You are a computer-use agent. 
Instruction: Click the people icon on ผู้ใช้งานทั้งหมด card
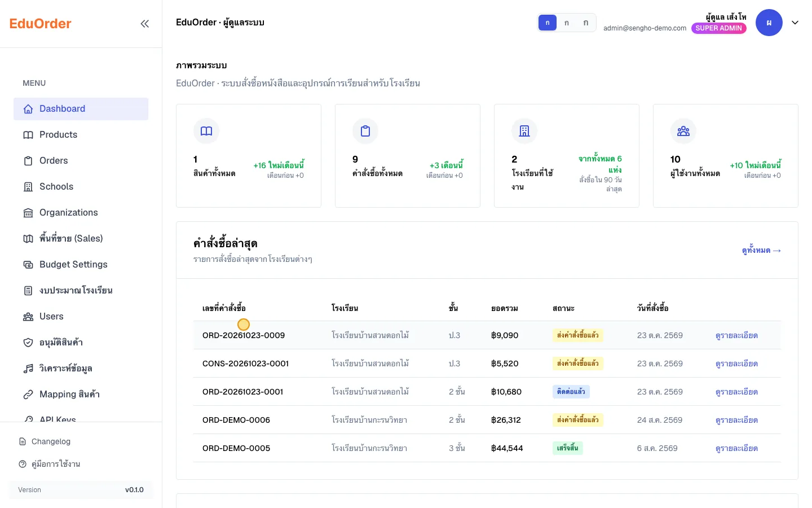pos(683,131)
